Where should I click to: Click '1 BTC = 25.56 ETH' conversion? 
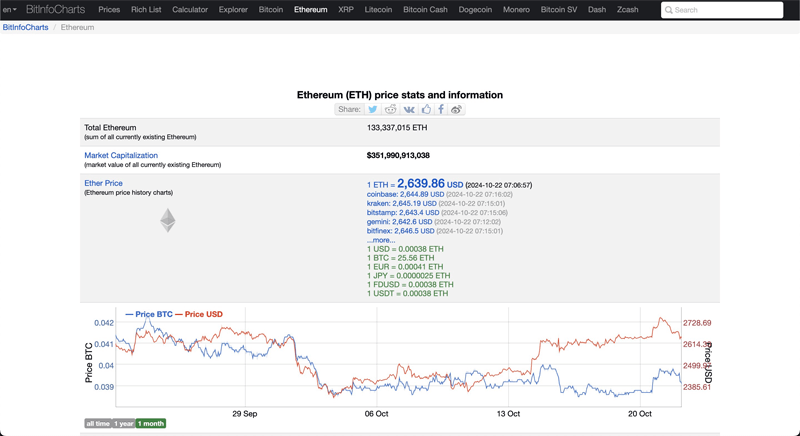coord(401,258)
